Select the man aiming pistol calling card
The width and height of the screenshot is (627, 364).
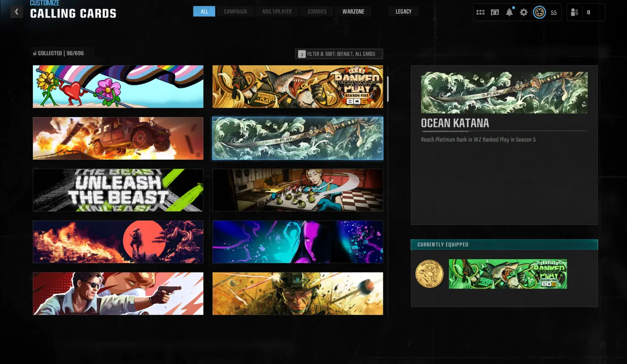pyautogui.click(x=118, y=294)
